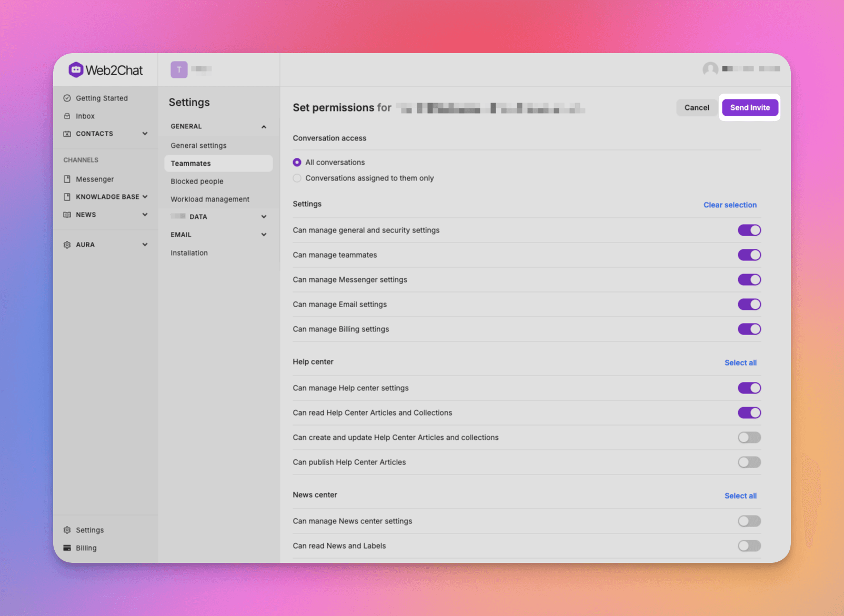Click the purple T workspace avatar
The image size is (844, 616).
tap(179, 69)
